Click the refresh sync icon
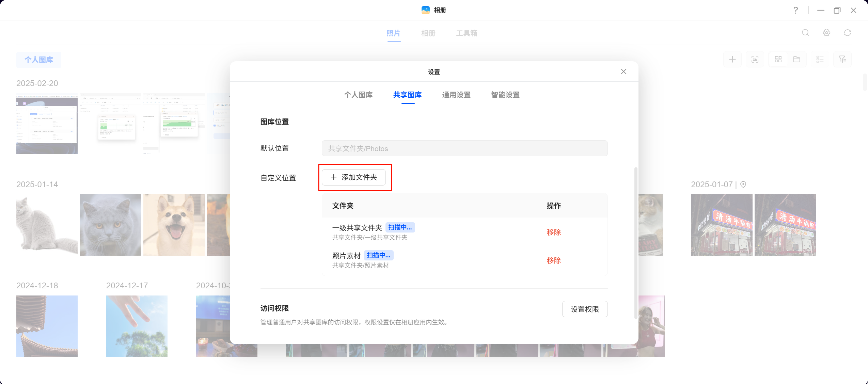Image resolution: width=868 pixels, height=384 pixels. click(848, 33)
